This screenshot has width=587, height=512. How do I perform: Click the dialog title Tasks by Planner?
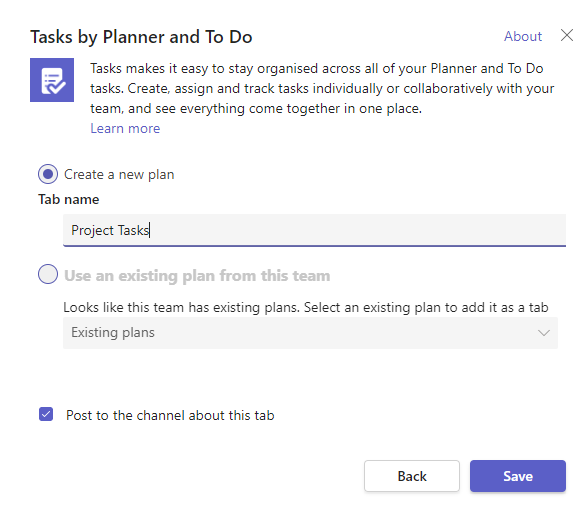click(x=141, y=37)
